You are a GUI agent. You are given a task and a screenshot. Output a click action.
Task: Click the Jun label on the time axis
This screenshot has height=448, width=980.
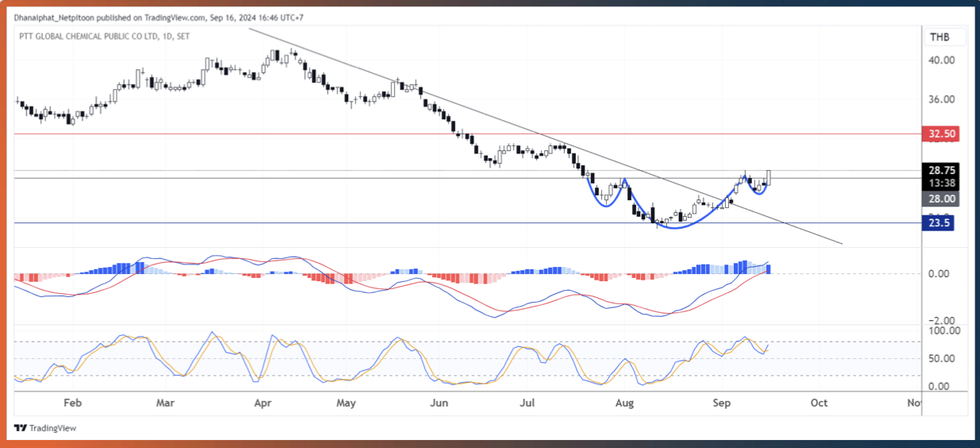pos(438,403)
